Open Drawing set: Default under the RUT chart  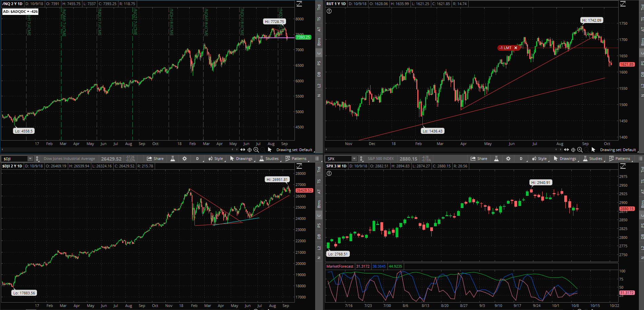618,150
